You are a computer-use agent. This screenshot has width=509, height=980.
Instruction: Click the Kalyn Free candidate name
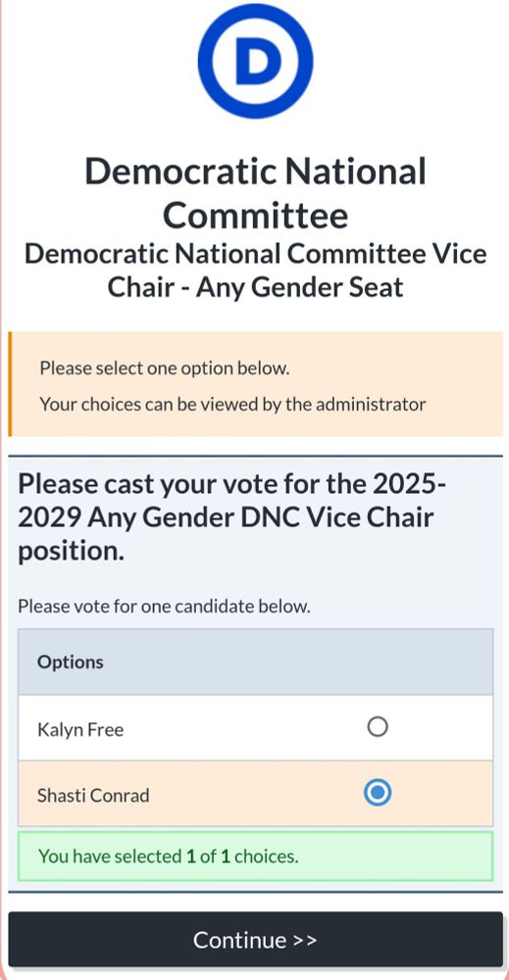coord(80,729)
